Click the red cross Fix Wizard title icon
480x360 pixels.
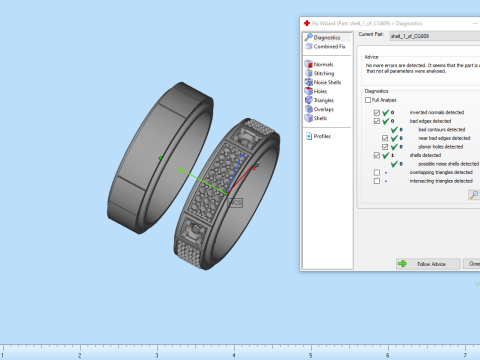pos(307,23)
